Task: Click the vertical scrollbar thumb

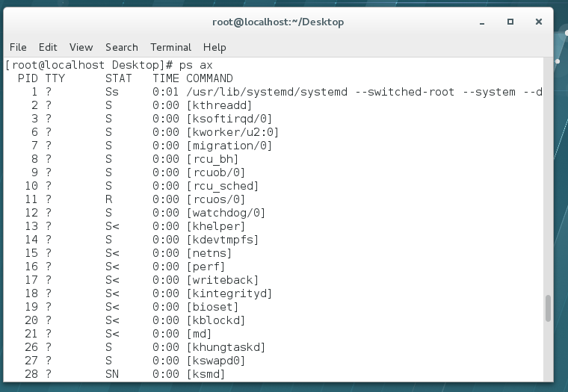Action: (x=548, y=308)
